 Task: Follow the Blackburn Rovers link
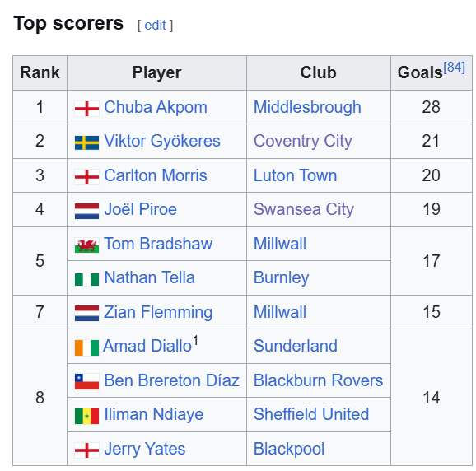[318, 380]
